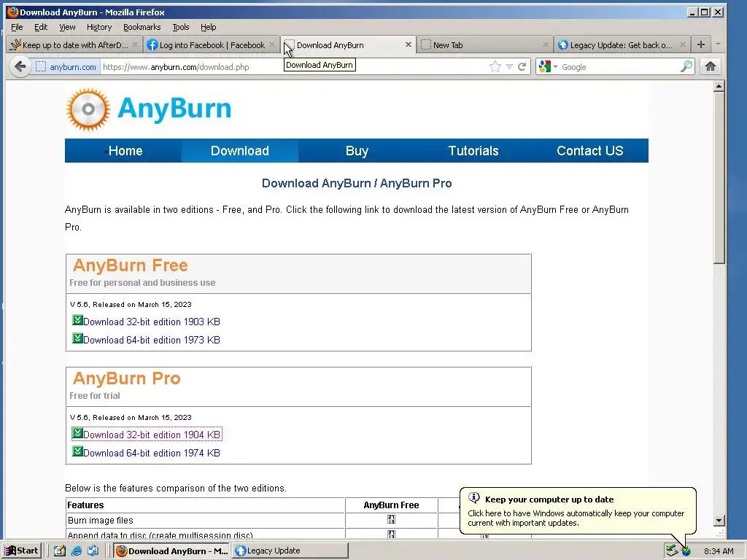Close the Download AnyBurn tab
The width and height of the screenshot is (747, 560).
409,44
